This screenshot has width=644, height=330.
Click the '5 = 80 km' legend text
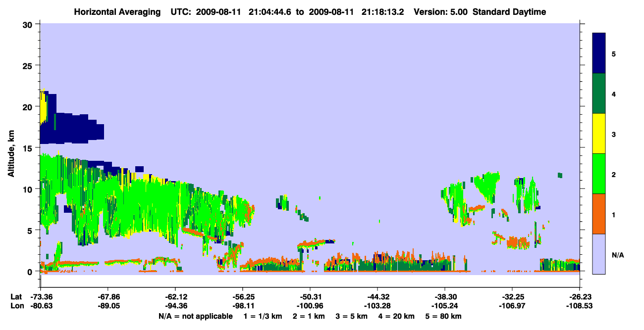coord(443,316)
